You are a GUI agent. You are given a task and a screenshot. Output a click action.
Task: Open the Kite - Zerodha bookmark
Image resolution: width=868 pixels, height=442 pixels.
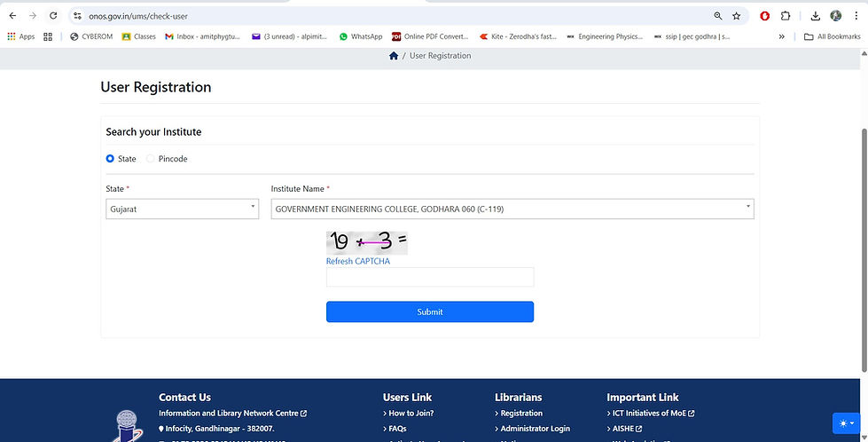coord(518,36)
